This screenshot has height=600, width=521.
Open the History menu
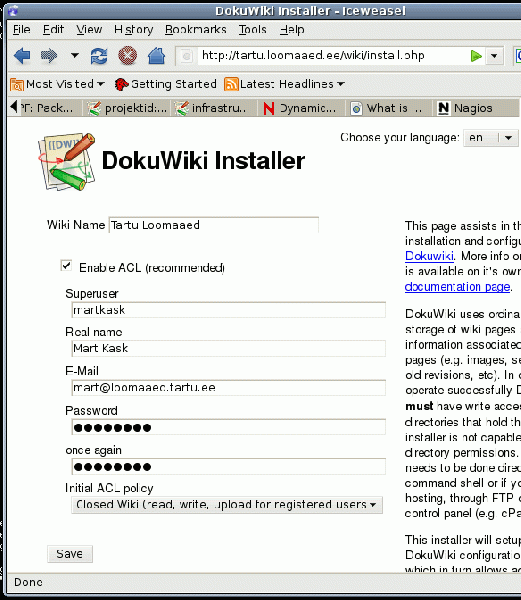[134, 29]
